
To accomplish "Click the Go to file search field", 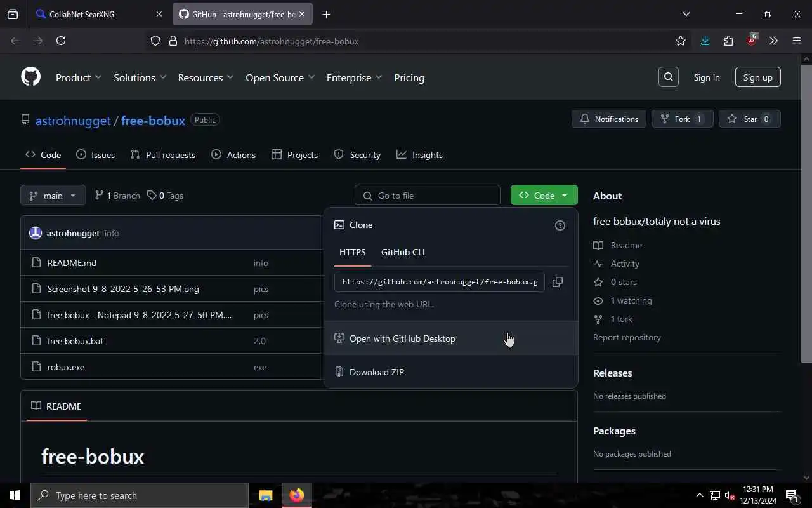I will click(x=428, y=196).
